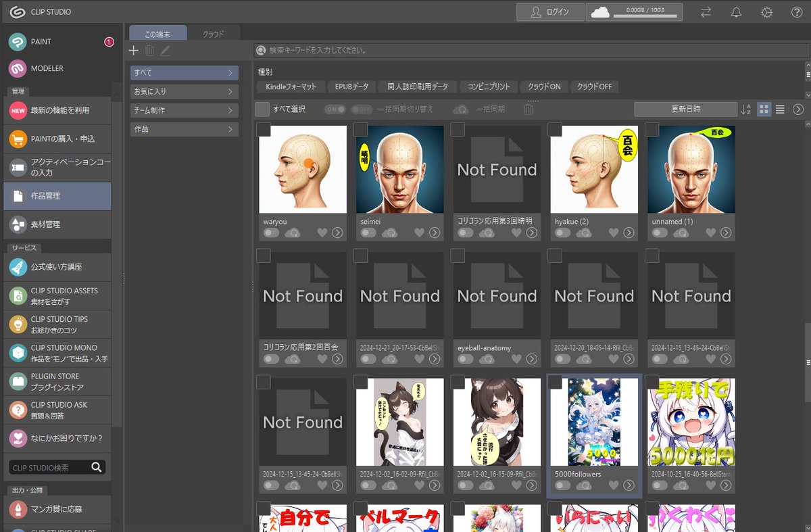Open details arrow for 5000followers

click(x=629, y=485)
